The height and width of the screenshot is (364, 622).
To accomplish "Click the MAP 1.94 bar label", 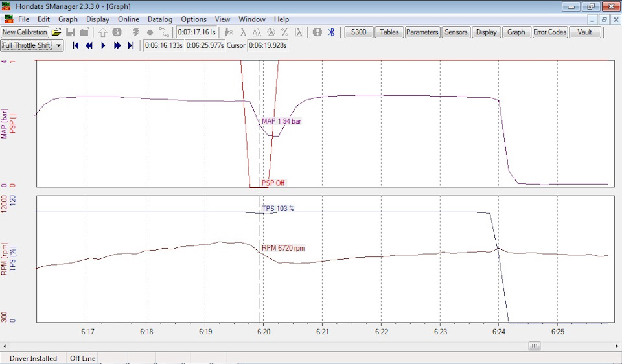I will [x=281, y=121].
